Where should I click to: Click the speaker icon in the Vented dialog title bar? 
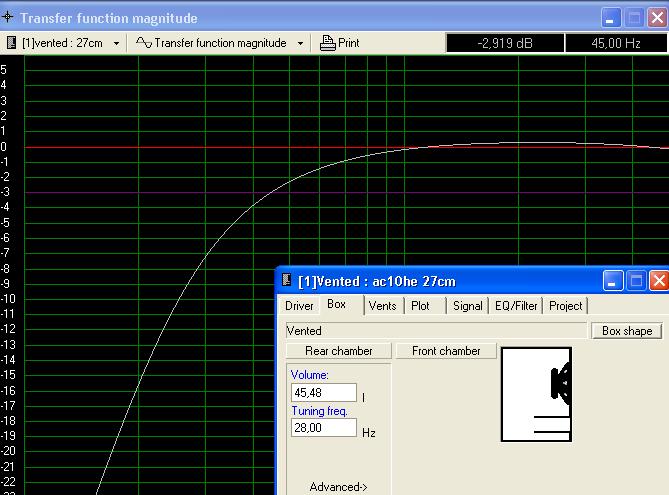click(x=287, y=281)
